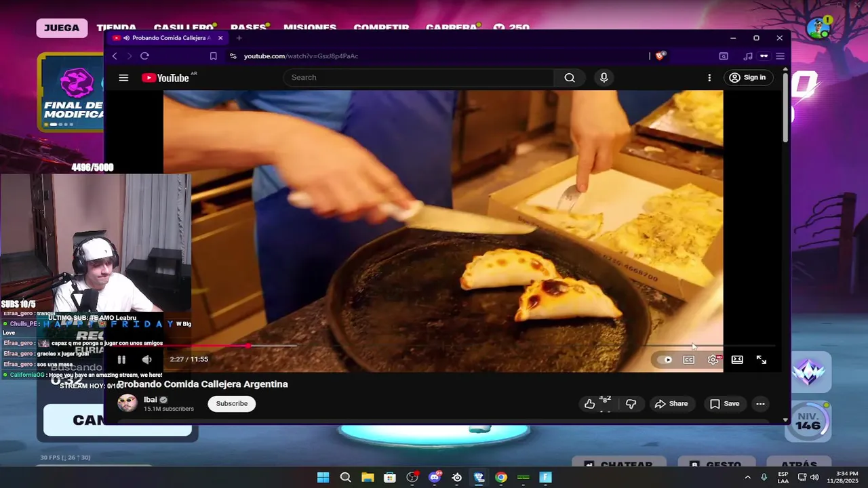
Task: Open the Brave Shields lion icon
Action: pyautogui.click(x=660, y=56)
